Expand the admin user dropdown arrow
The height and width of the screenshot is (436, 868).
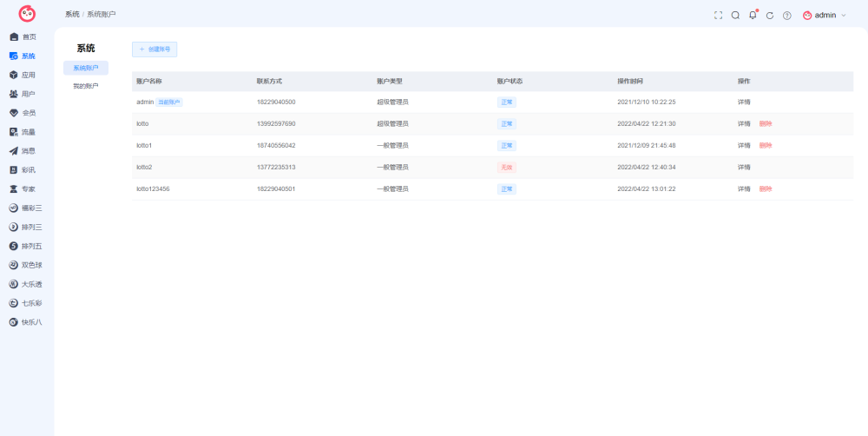tap(844, 16)
